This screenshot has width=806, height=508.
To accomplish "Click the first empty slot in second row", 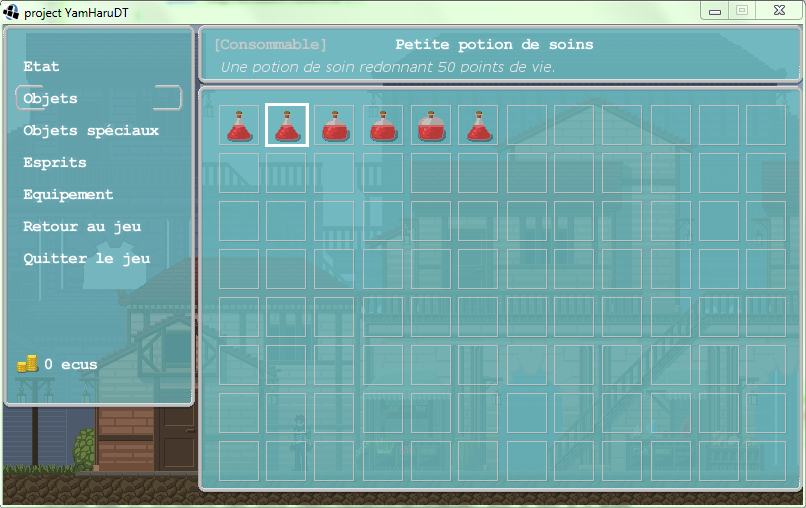I will [239, 173].
